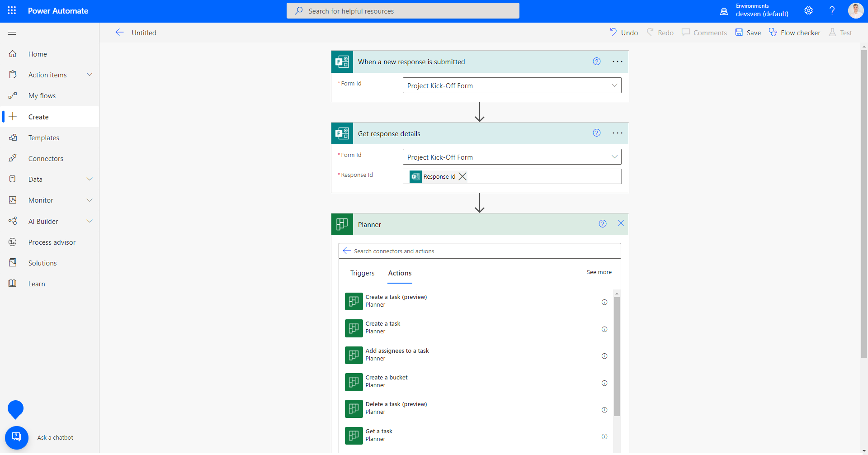Close the Planner action picker

[621, 223]
